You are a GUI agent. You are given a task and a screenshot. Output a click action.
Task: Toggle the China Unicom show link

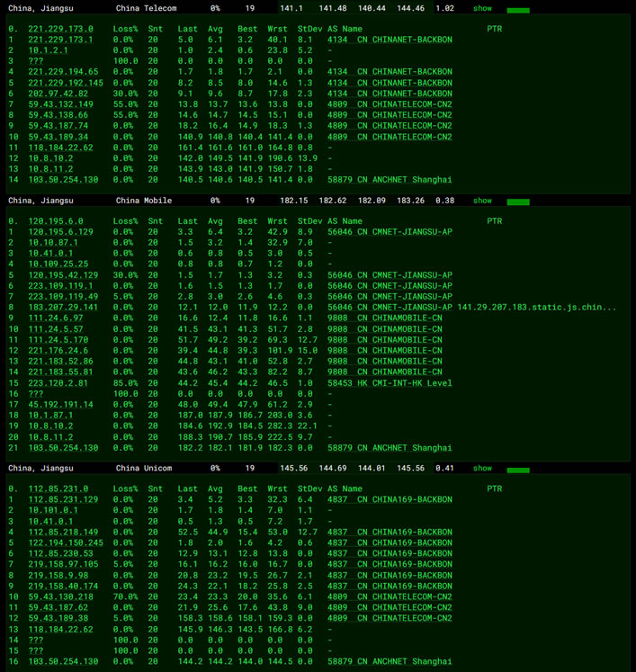point(482,468)
